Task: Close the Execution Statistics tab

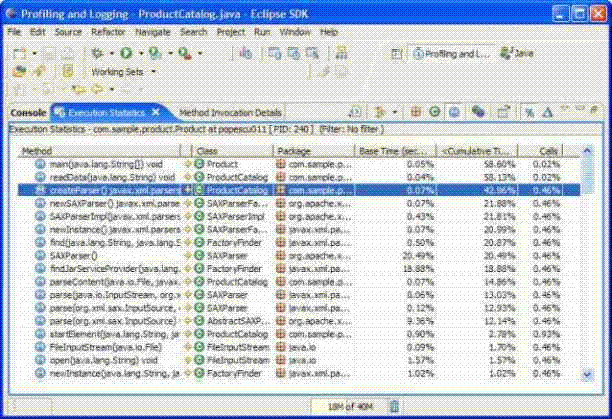Action: tap(168, 113)
